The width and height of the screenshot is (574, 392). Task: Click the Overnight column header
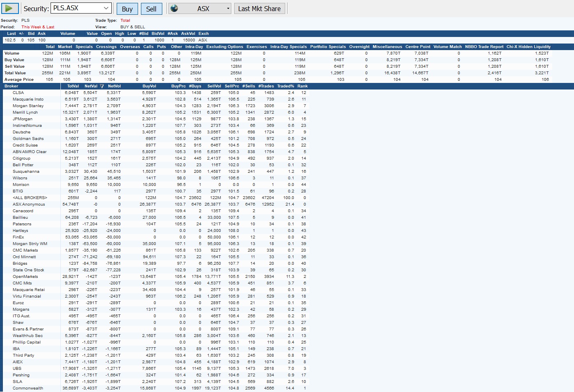pyautogui.click(x=360, y=47)
